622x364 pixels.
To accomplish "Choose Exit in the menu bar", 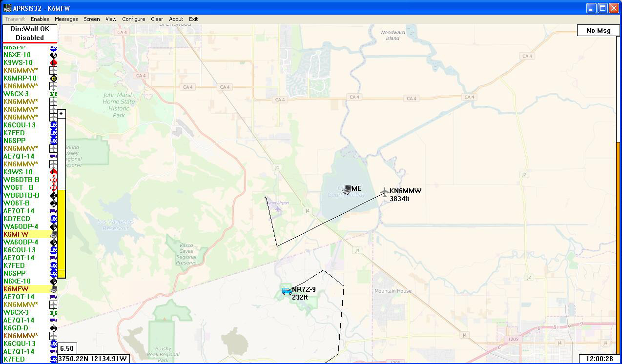I will pos(193,19).
